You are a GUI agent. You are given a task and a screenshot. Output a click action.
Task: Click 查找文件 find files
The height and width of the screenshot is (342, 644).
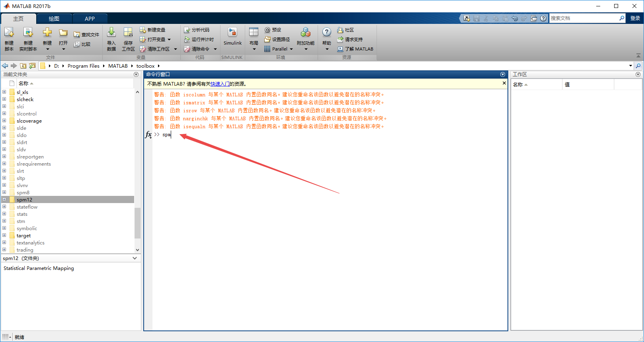point(86,35)
